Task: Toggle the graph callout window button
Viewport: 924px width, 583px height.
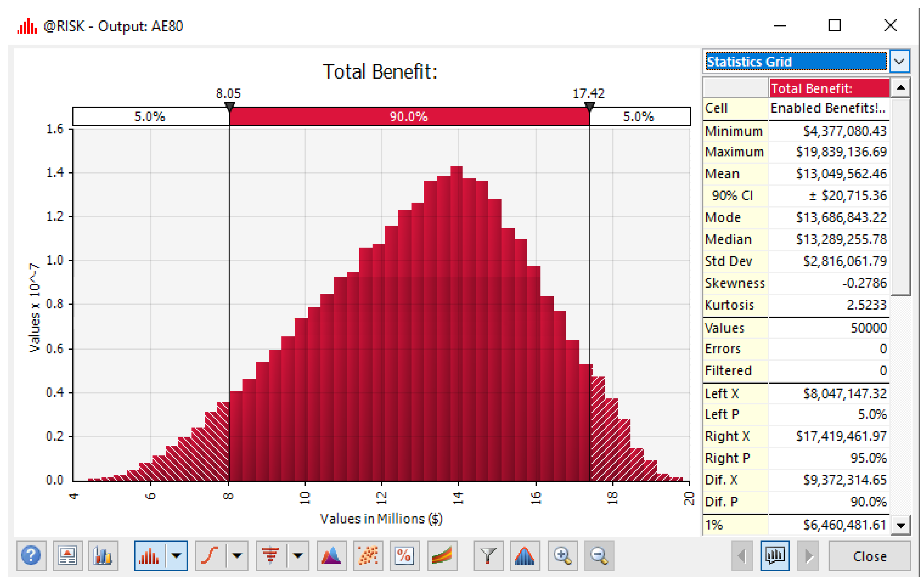Action: point(775,555)
